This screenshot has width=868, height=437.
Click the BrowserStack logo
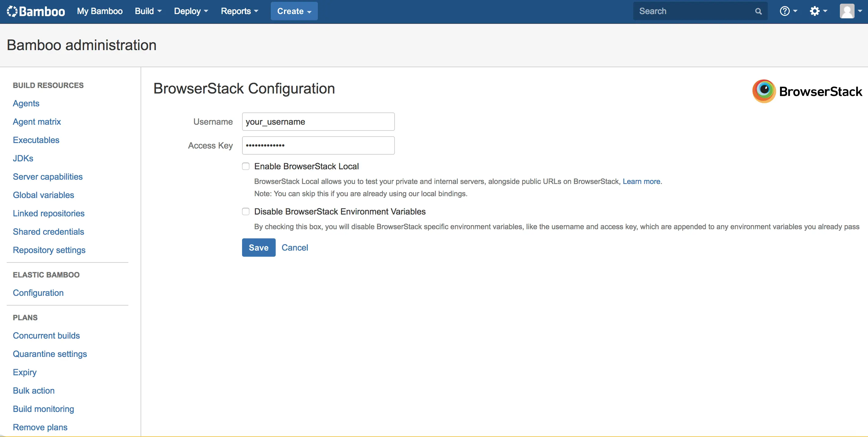807,91
